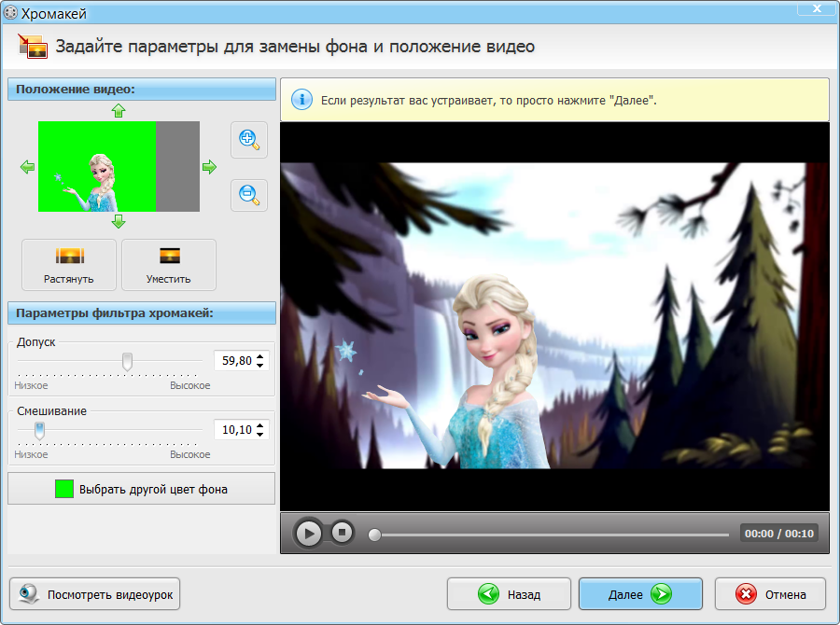Viewport: 840px width, 625px height.
Task: Stop the video preview
Action: pos(342,533)
